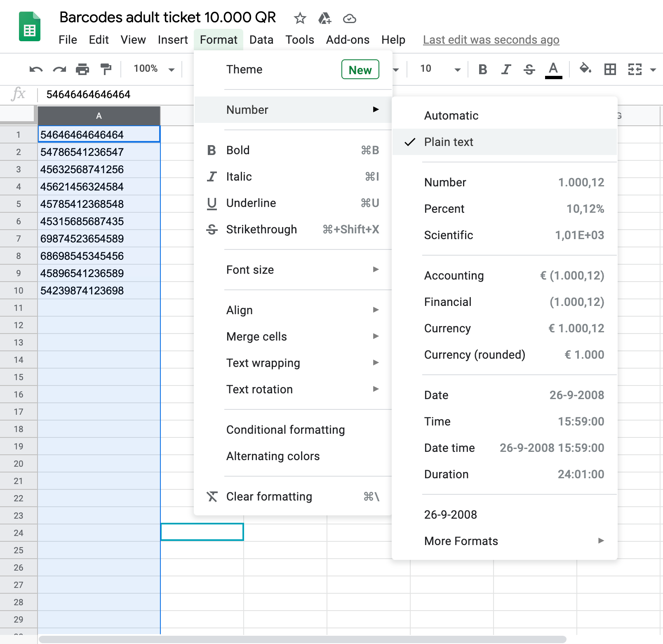This screenshot has width=663, height=644.
Task: Select the Paint format roller icon
Action: pyautogui.click(x=106, y=69)
